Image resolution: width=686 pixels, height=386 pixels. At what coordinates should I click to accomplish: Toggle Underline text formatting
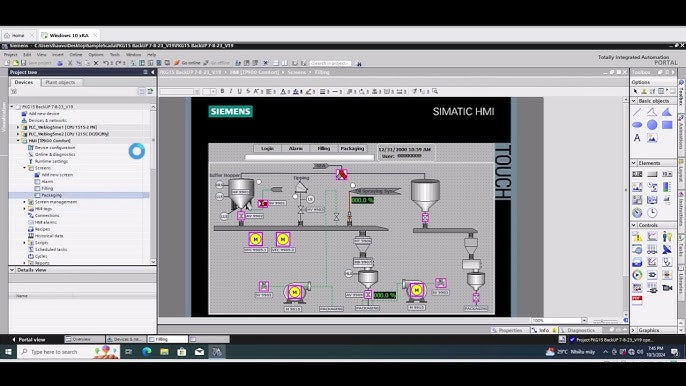point(239,91)
